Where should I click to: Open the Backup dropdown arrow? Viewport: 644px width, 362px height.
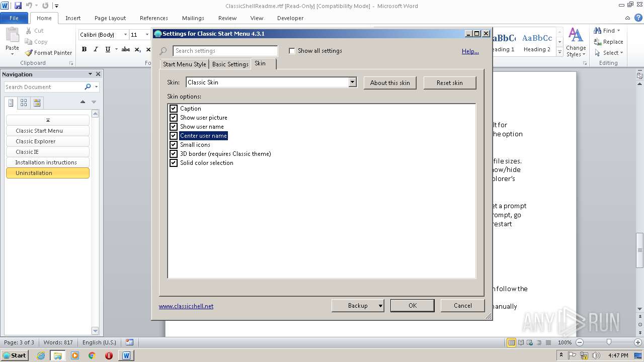380,306
